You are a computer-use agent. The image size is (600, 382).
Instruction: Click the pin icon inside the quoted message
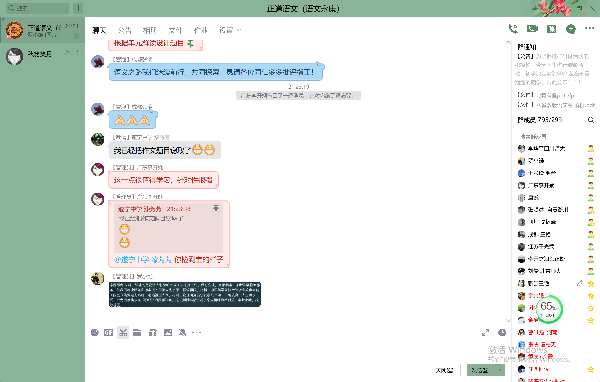[216, 208]
